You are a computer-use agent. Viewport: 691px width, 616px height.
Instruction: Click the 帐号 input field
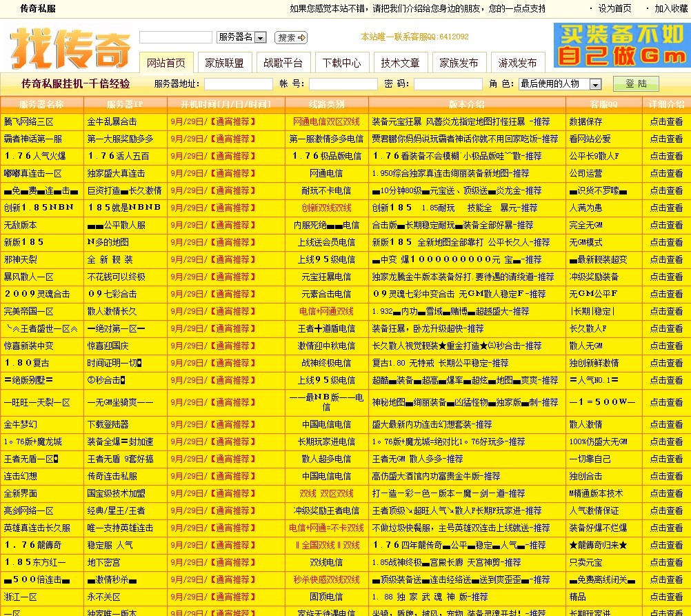click(343, 83)
